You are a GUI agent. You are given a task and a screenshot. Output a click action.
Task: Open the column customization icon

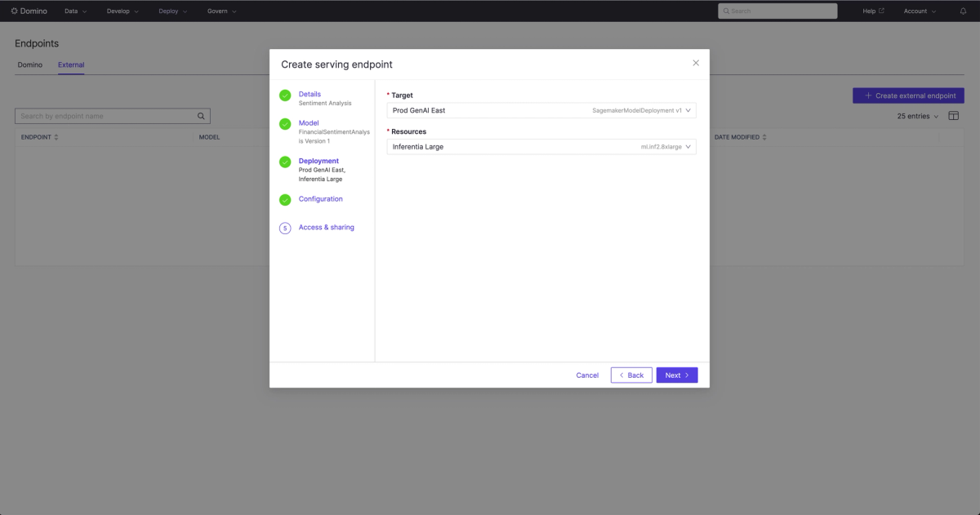tap(952, 115)
